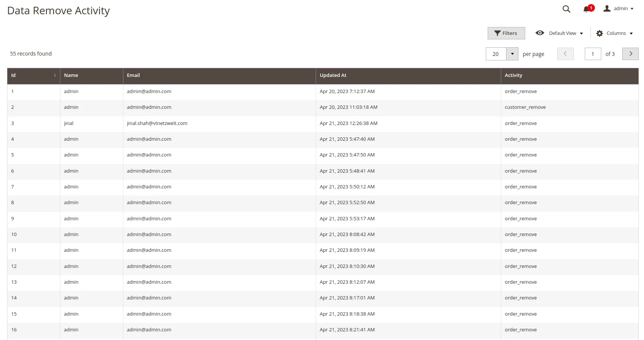Expand the per page size dropdown arrow
The height and width of the screenshot is (340, 644).
[x=512, y=54]
